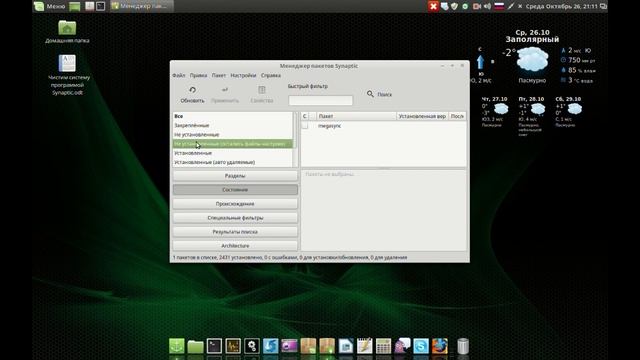Viewport: 640px width, 360px height.
Task: Click the green anchor dock icon
Action: coord(176,346)
